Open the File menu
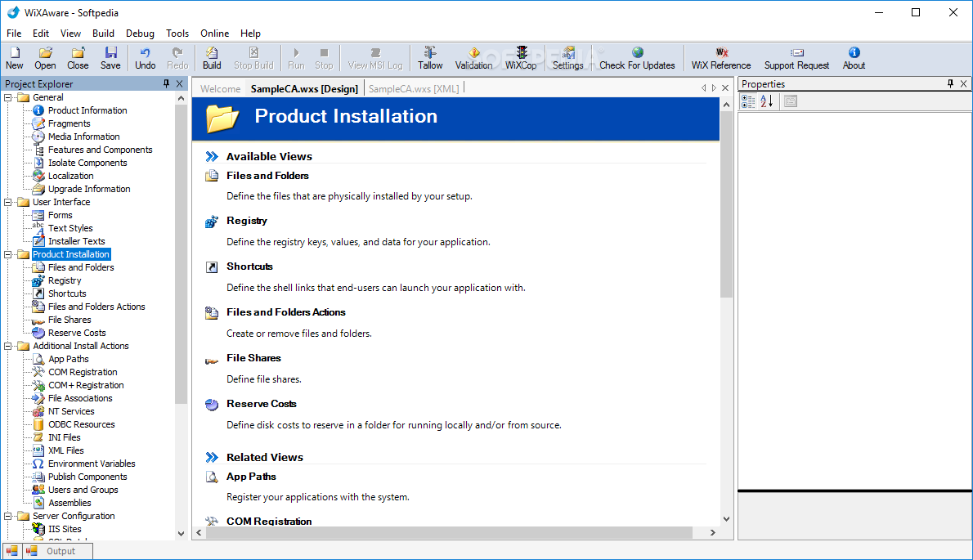 (x=14, y=34)
